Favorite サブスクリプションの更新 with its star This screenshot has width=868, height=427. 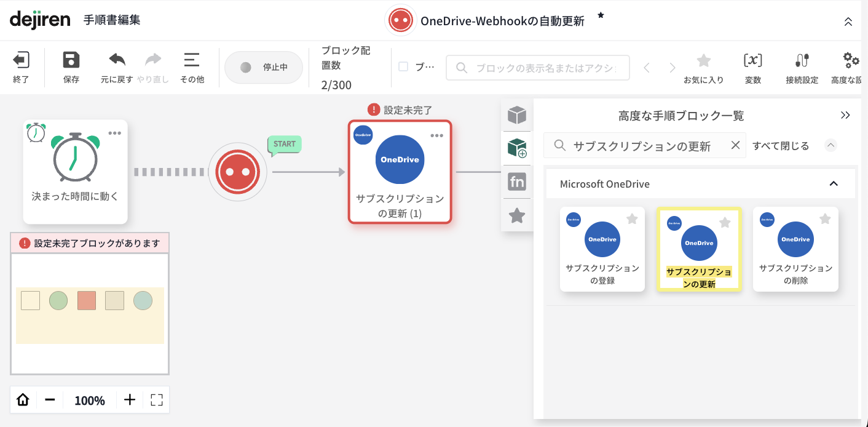pos(725,222)
